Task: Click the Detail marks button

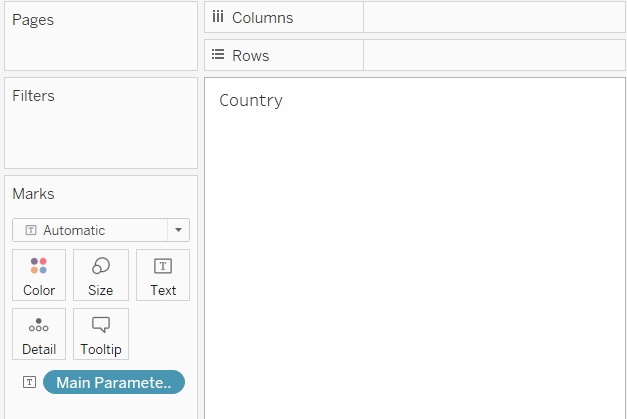Action: 39,334
